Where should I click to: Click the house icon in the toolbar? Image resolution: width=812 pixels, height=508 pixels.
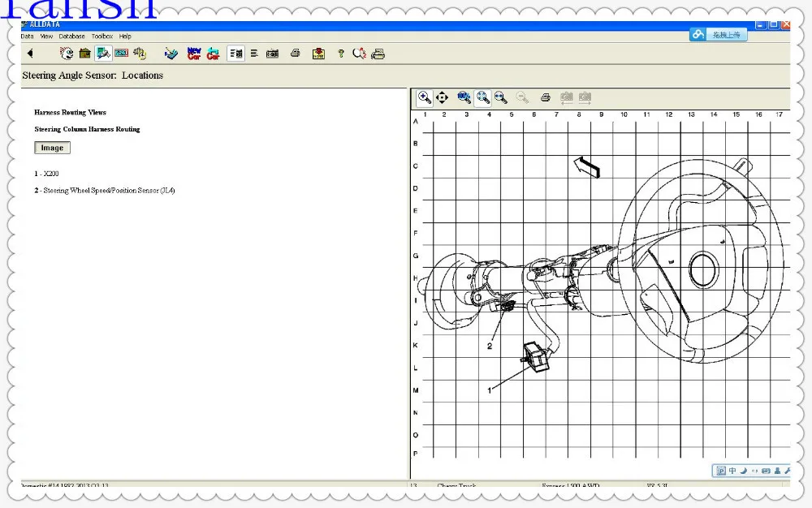pos(85,54)
